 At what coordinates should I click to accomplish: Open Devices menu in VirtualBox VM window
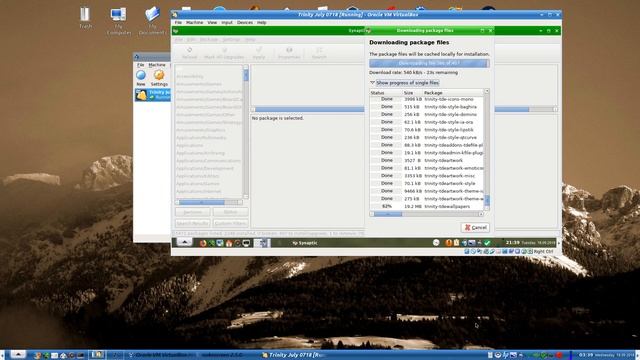click(x=245, y=23)
